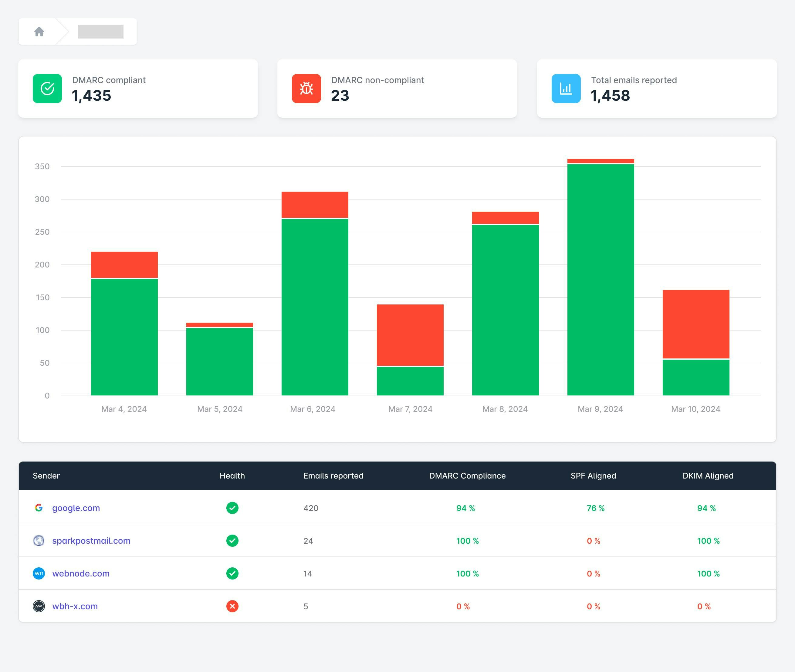Image resolution: width=795 pixels, height=672 pixels.
Task: Click the sparkpostmail.com globe icon
Action: (x=39, y=541)
